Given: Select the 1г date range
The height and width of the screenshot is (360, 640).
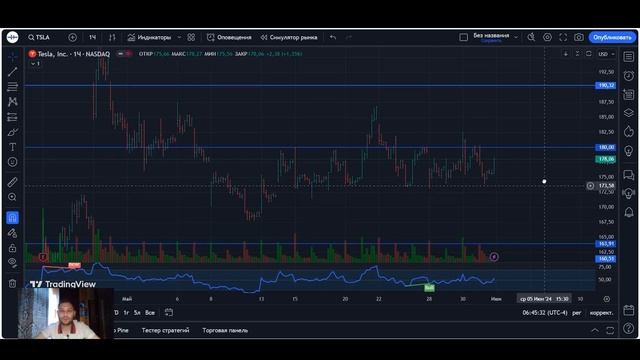Looking at the screenshot, I should [x=126, y=313].
